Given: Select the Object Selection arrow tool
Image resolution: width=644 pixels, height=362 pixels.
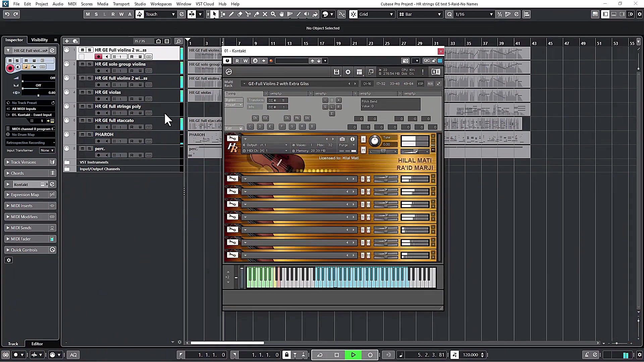Looking at the screenshot, I should click(214, 14).
